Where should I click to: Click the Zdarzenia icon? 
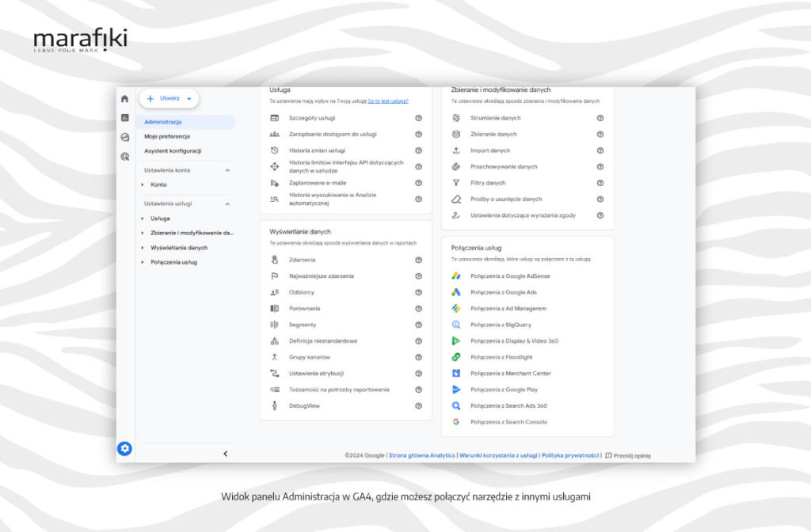pos(275,260)
